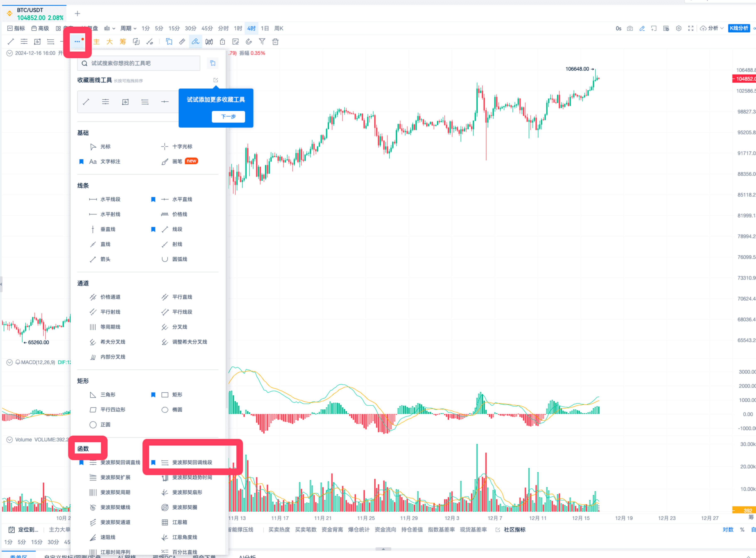This screenshot has height=558, width=756.
Task: Add a new chart tab with plus
Action: click(x=77, y=14)
